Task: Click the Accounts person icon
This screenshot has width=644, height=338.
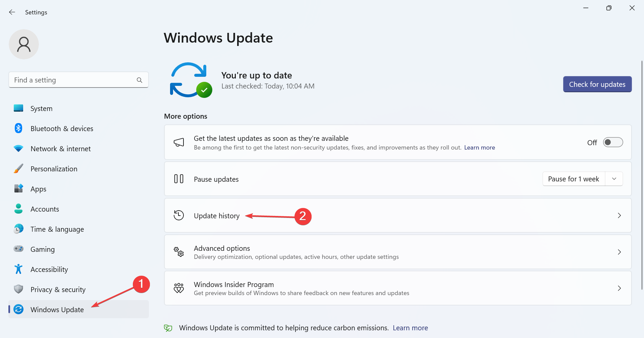Action: click(x=18, y=209)
